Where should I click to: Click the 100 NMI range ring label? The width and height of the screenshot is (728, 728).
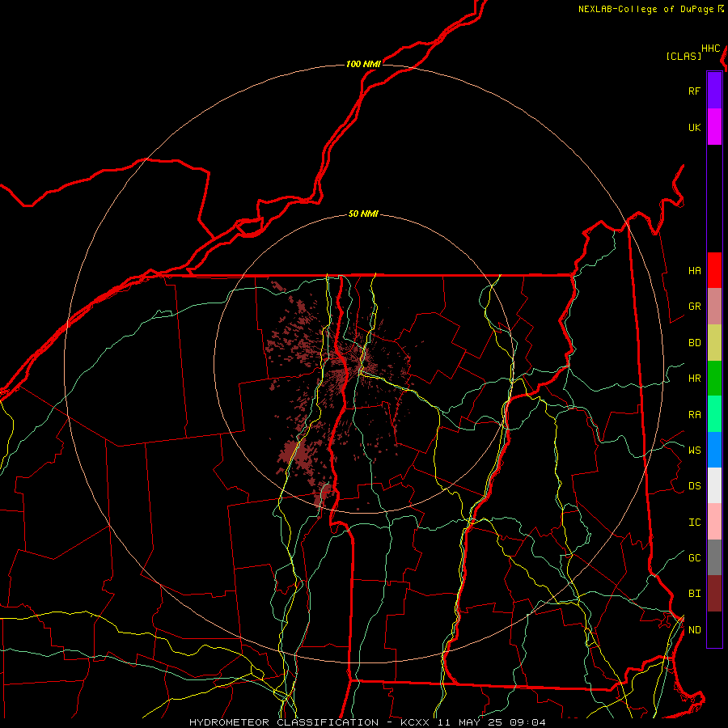[x=363, y=64]
